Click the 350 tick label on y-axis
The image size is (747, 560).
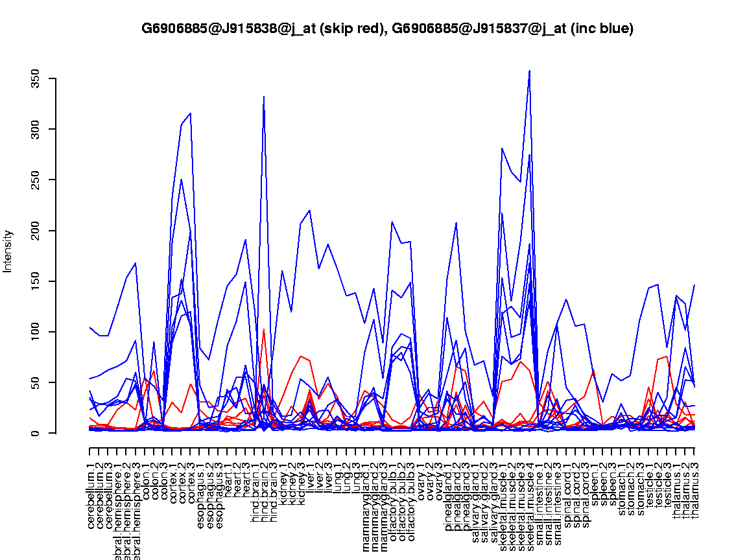pos(36,79)
